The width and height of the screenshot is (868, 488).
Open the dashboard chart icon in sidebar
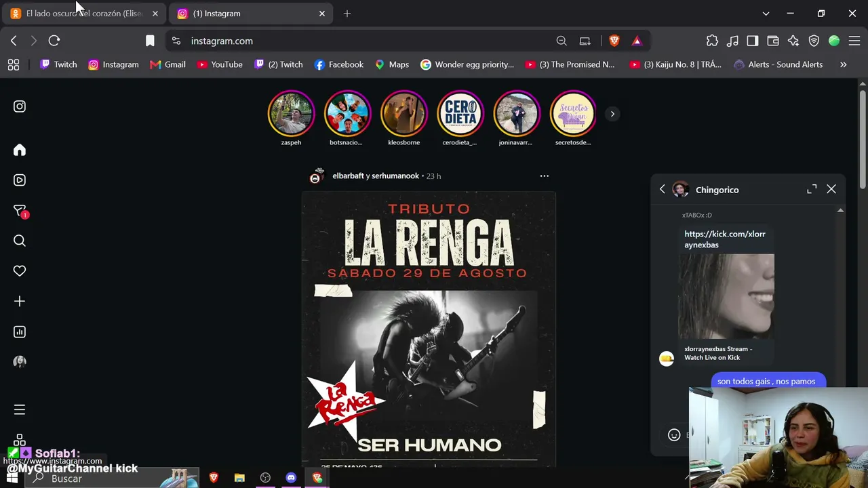20,332
